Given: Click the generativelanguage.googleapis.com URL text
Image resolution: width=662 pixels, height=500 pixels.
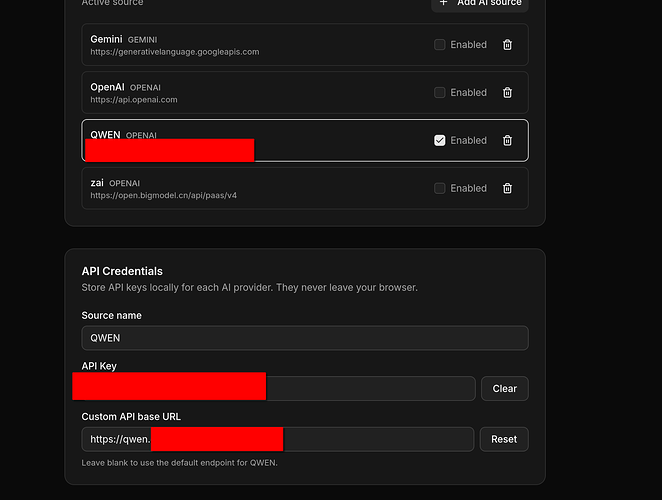Looking at the screenshot, I should (x=175, y=52).
